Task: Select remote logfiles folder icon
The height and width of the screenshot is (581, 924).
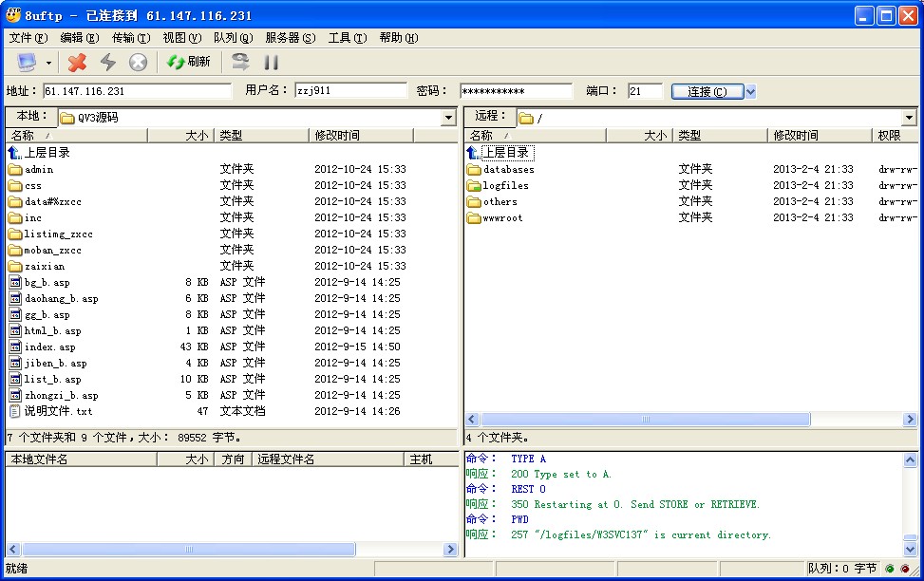Action: pos(474,186)
